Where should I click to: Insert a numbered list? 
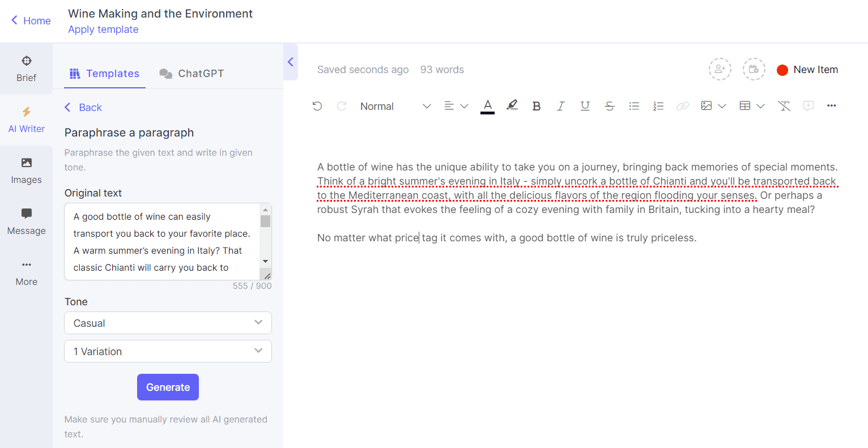pyautogui.click(x=658, y=106)
